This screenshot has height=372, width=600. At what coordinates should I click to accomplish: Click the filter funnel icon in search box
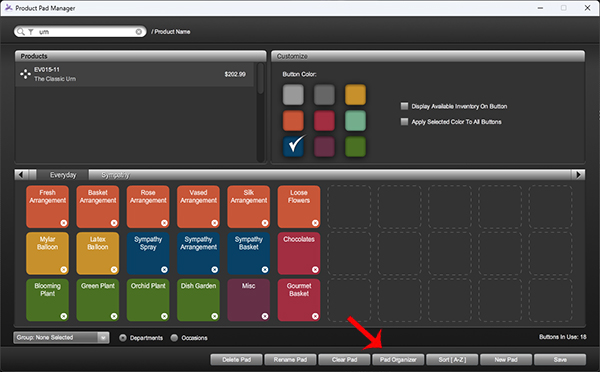31,32
